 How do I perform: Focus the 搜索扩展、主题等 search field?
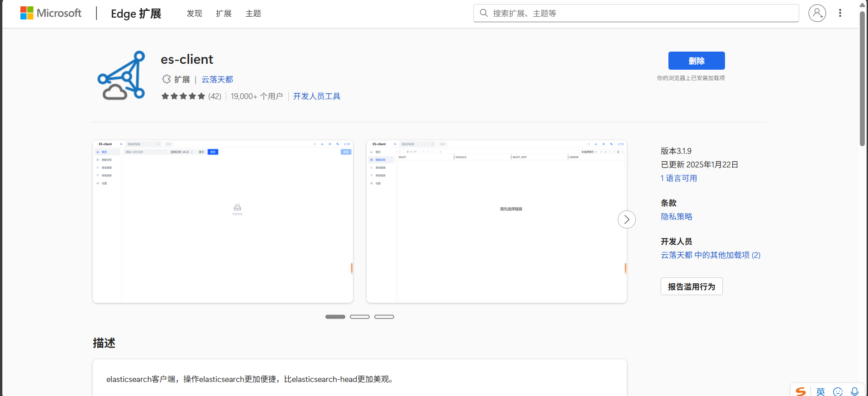pos(636,13)
